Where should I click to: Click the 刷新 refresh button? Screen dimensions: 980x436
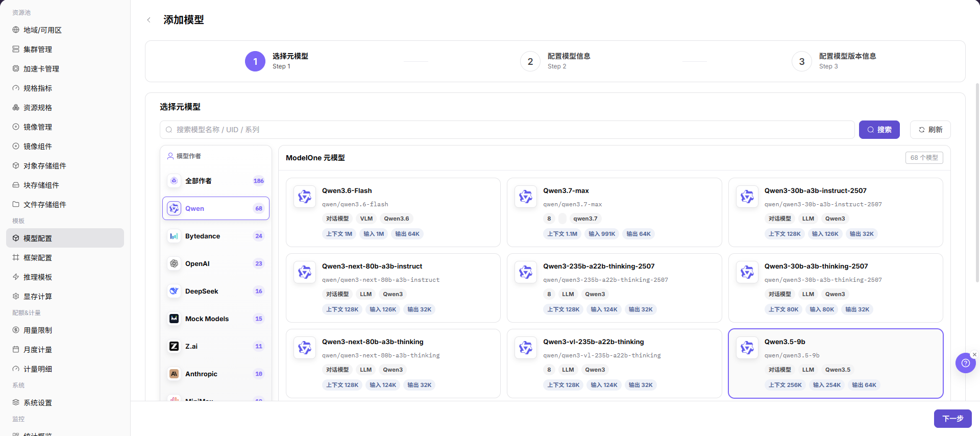930,130
